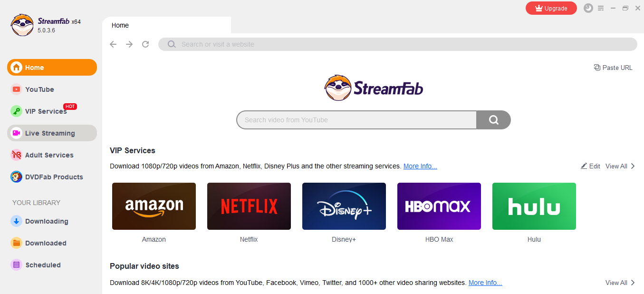This screenshot has height=294, width=644.
Task: Click the Home tab
Action: 167,25
